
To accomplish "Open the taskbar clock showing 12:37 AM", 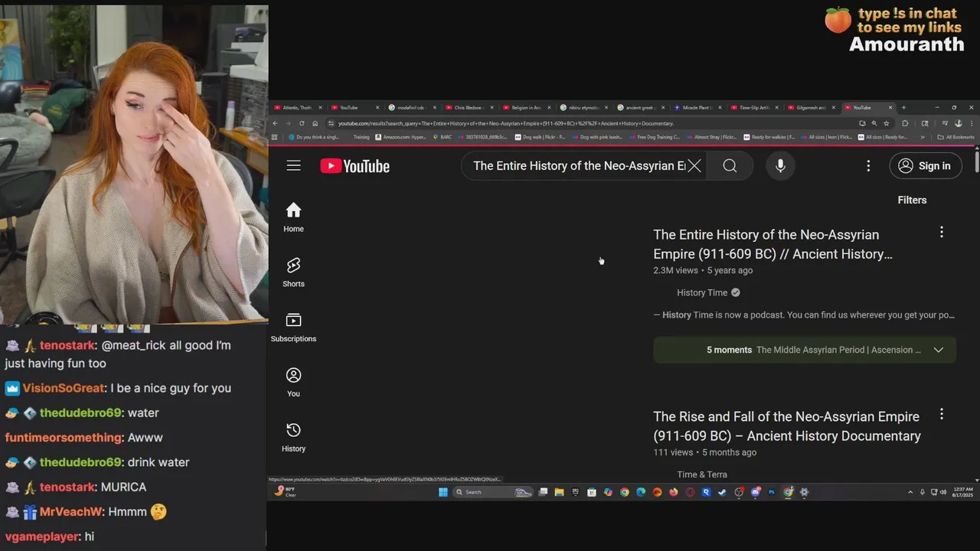I will click(x=964, y=492).
